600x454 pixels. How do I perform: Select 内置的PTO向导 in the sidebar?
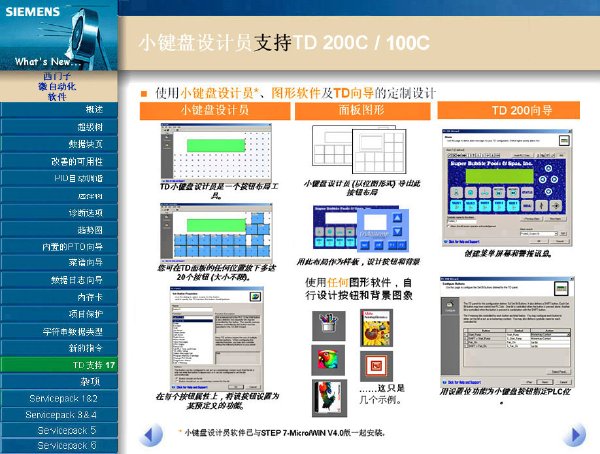click(59, 247)
